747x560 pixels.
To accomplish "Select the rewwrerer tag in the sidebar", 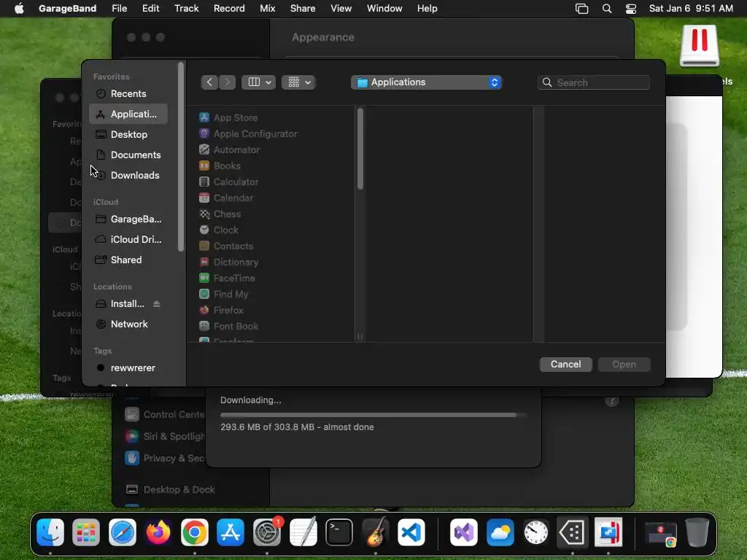I will point(128,368).
